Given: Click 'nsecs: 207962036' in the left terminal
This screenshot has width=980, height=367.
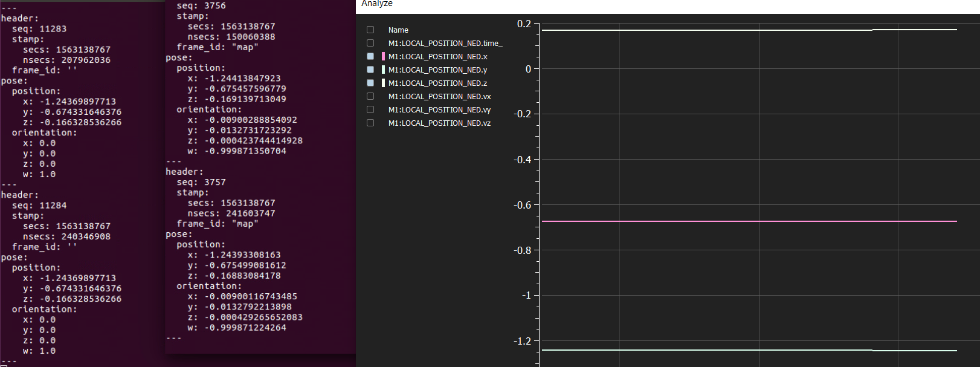Looking at the screenshot, I should coord(66,60).
